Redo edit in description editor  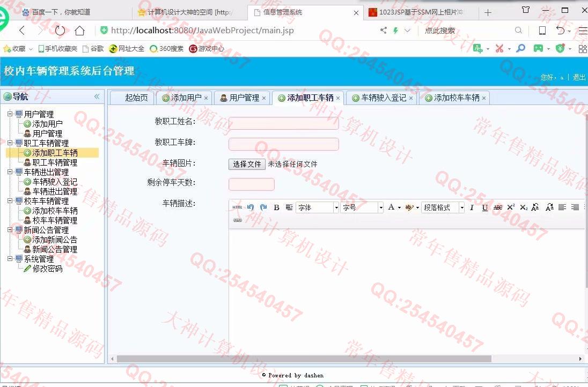(x=263, y=207)
